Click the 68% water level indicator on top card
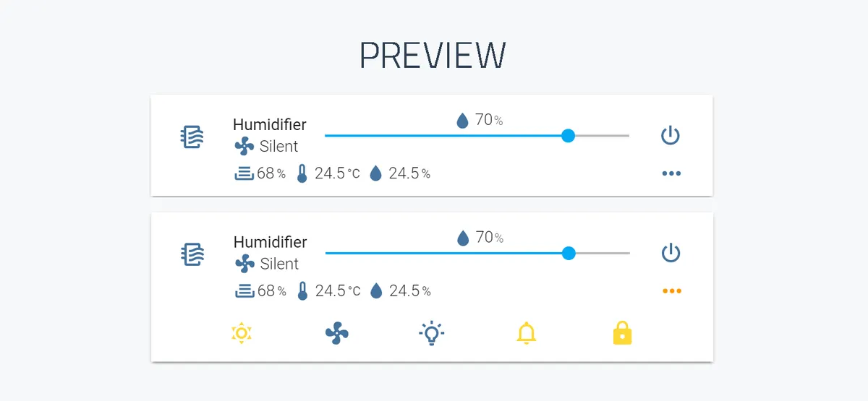This screenshot has width=868, height=401. (260, 173)
